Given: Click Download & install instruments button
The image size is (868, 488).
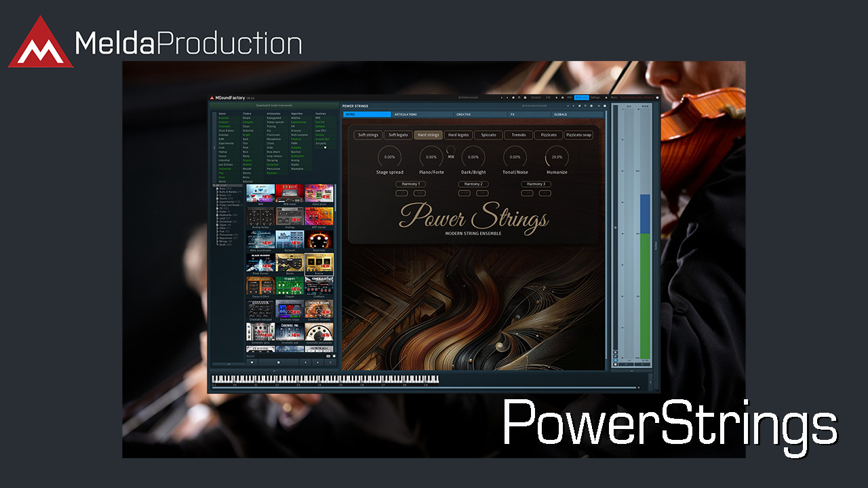Looking at the screenshot, I should [271, 106].
